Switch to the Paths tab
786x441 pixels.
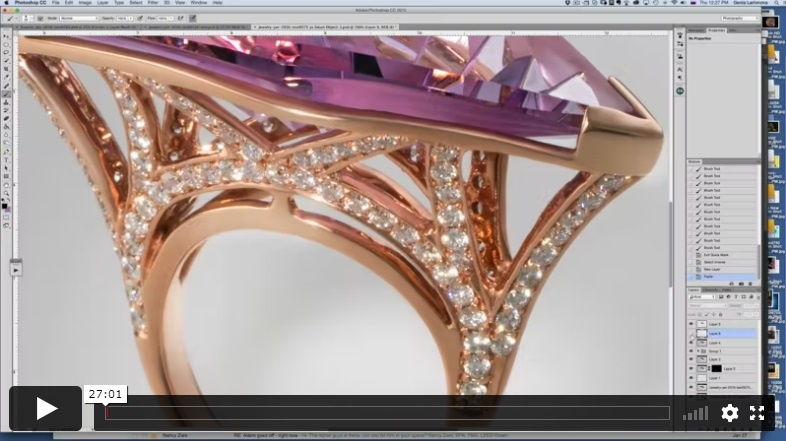point(726,290)
